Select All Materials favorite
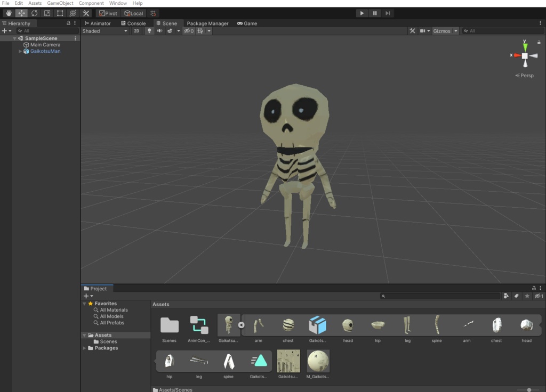 point(114,310)
